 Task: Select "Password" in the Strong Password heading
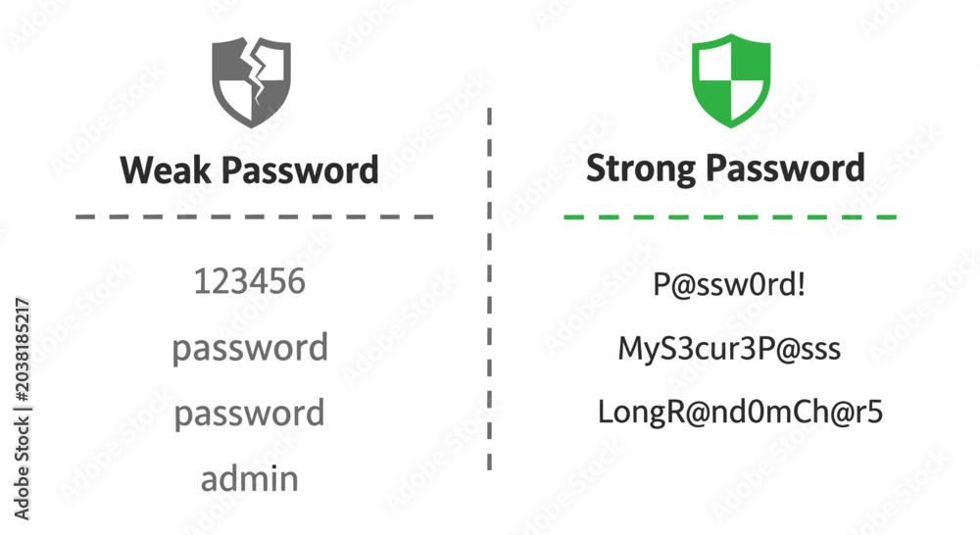point(786,169)
